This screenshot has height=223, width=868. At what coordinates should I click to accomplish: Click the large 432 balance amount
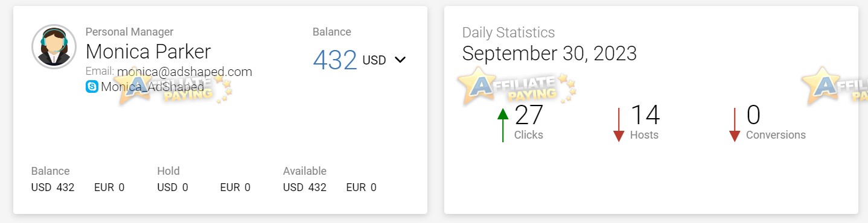(x=335, y=60)
